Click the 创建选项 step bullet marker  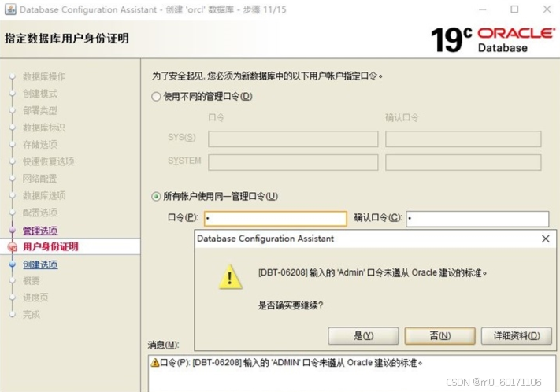click(12, 264)
